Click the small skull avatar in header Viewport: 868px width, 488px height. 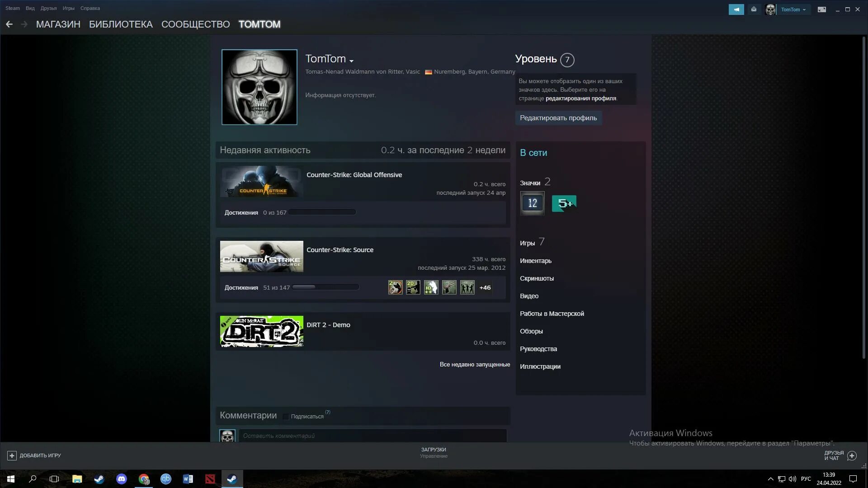click(x=770, y=9)
